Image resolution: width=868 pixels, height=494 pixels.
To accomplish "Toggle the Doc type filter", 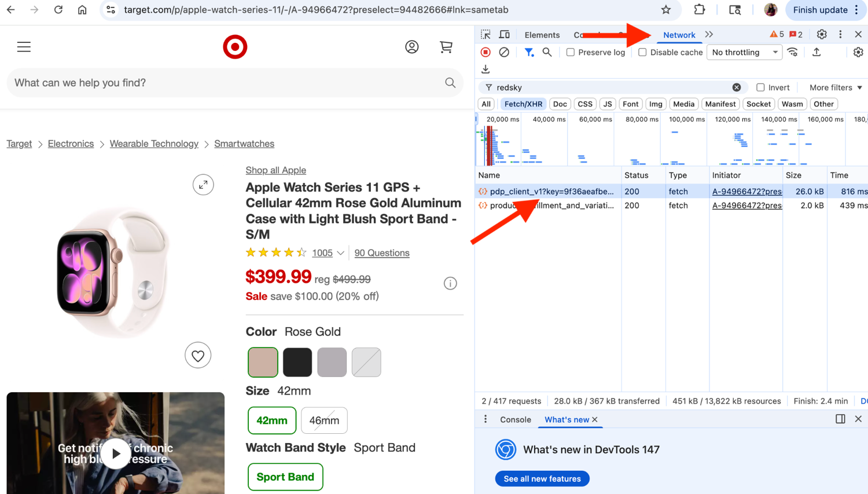I will tap(560, 104).
